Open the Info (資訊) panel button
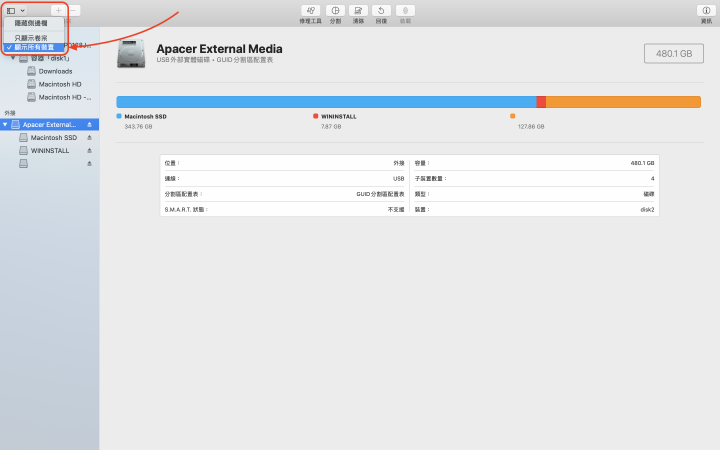The width and height of the screenshot is (720, 450). click(x=706, y=11)
